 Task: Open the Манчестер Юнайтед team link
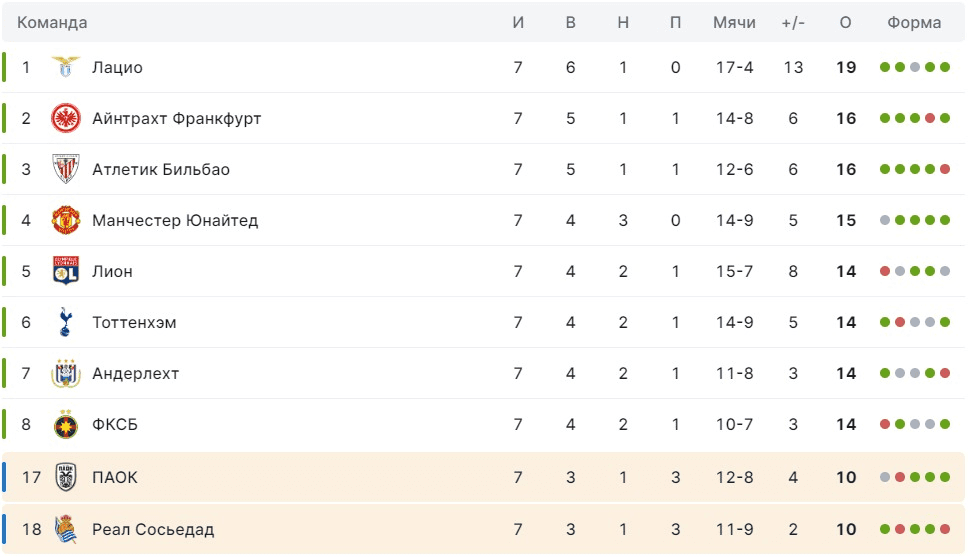click(x=175, y=221)
